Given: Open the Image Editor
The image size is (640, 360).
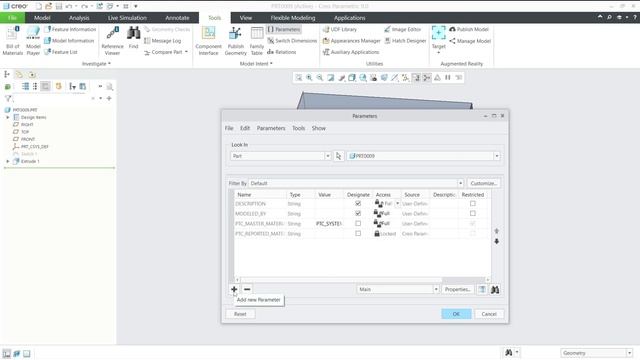Looking at the screenshot, I should click(402, 29).
